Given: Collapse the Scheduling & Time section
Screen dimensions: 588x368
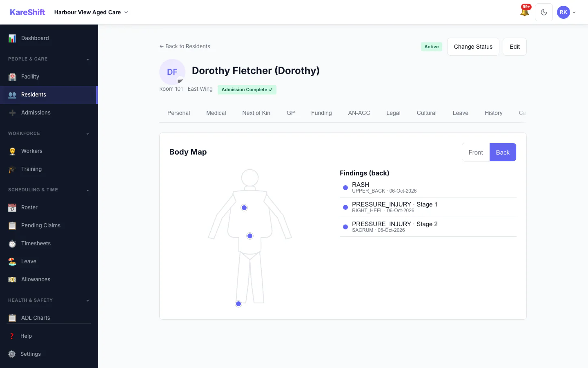Looking at the screenshot, I should coord(49,190).
